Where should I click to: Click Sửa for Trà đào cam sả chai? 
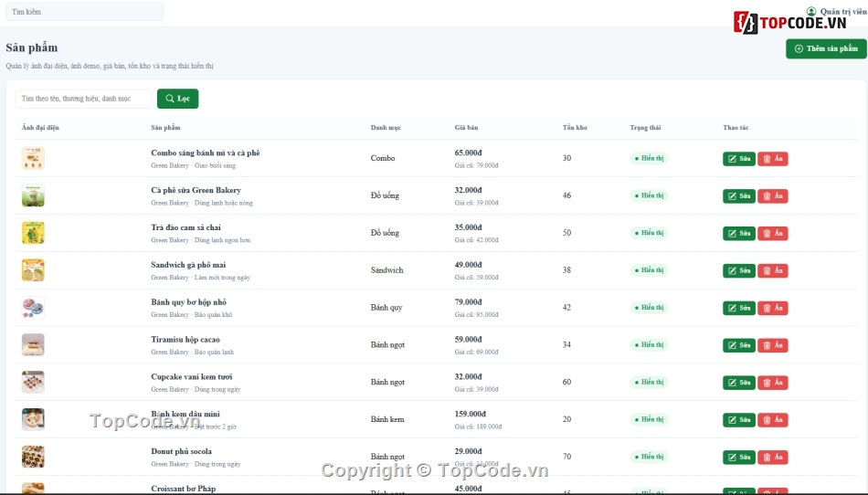[738, 234]
